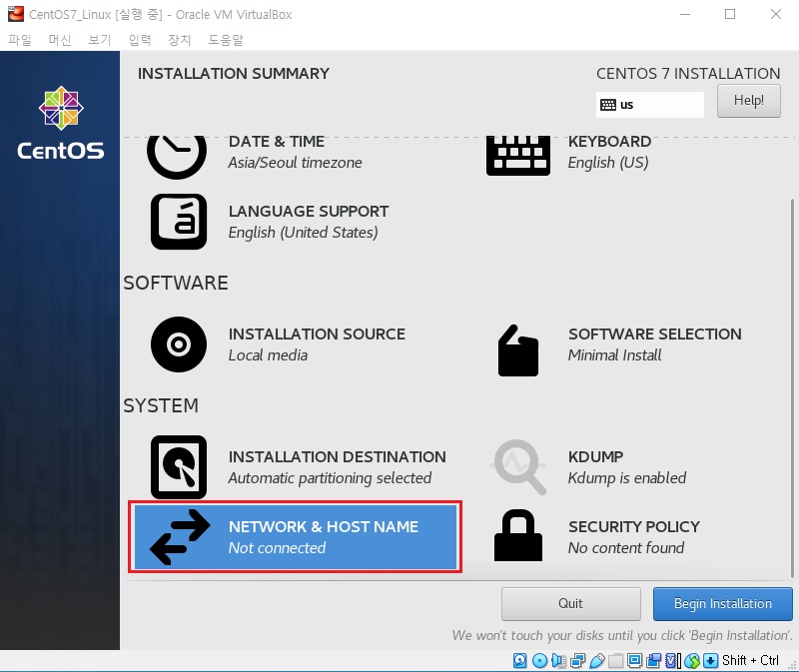Click Begin Installation button
799x672 pixels.
[722, 604]
